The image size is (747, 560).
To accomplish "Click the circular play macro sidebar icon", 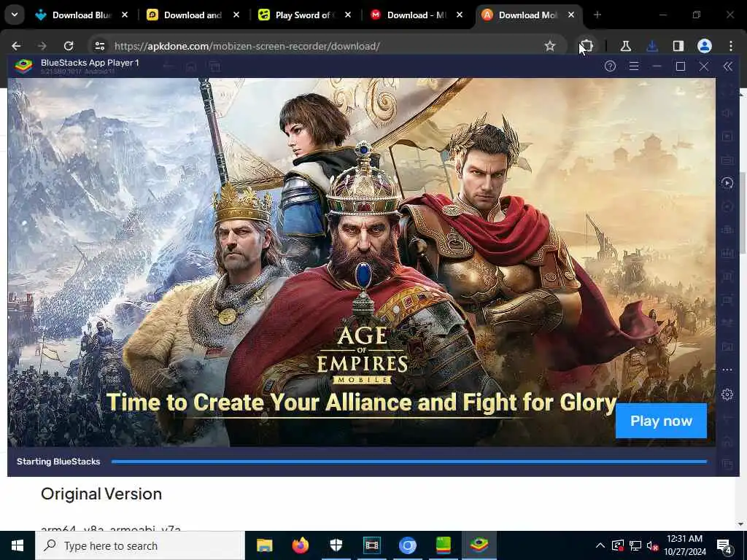I will (x=727, y=183).
